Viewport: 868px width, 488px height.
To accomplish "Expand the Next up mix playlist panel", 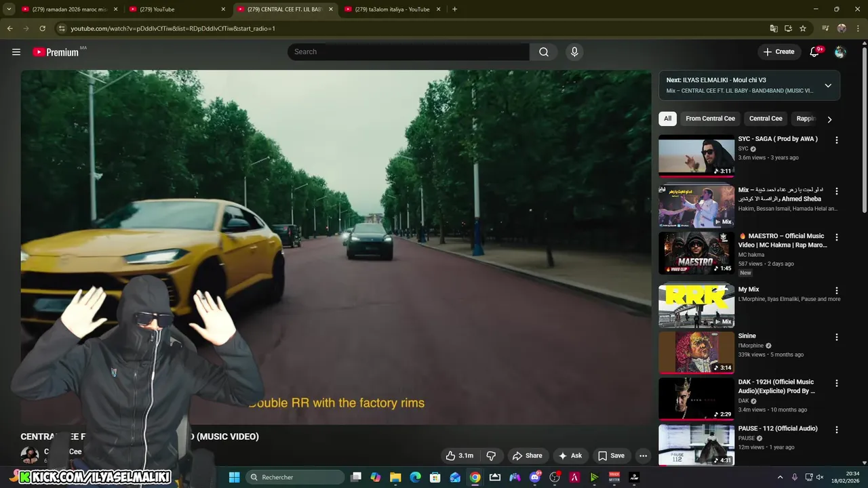I will click(x=828, y=85).
